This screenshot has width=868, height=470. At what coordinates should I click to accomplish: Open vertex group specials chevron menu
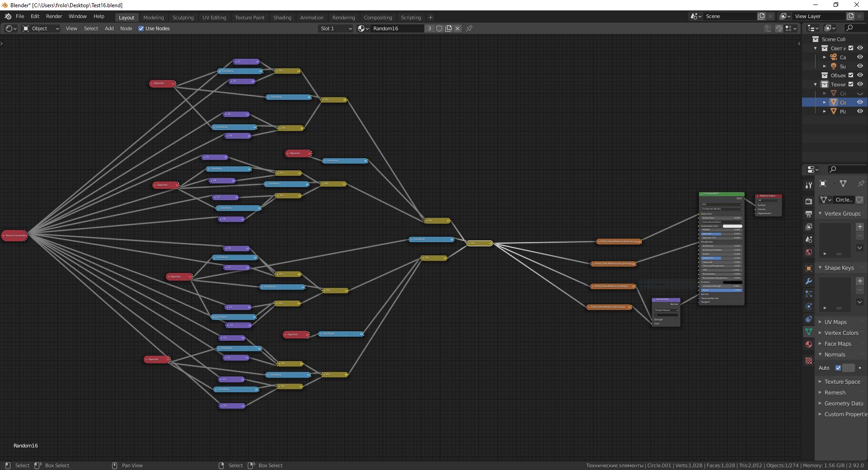(860, 248)
